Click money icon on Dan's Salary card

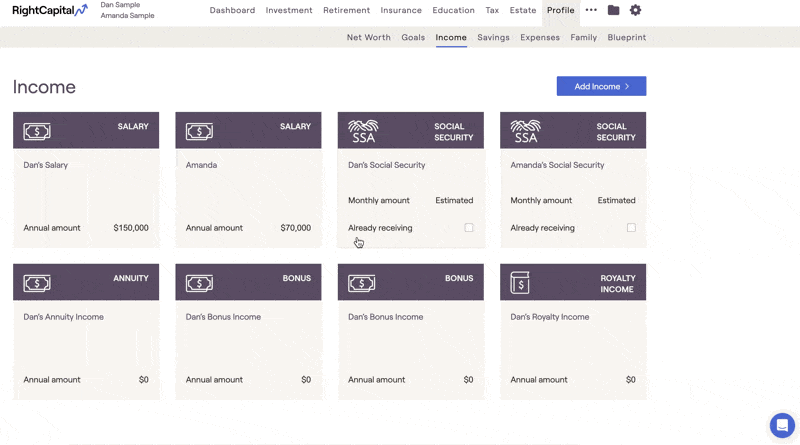(x=37, y=131)
